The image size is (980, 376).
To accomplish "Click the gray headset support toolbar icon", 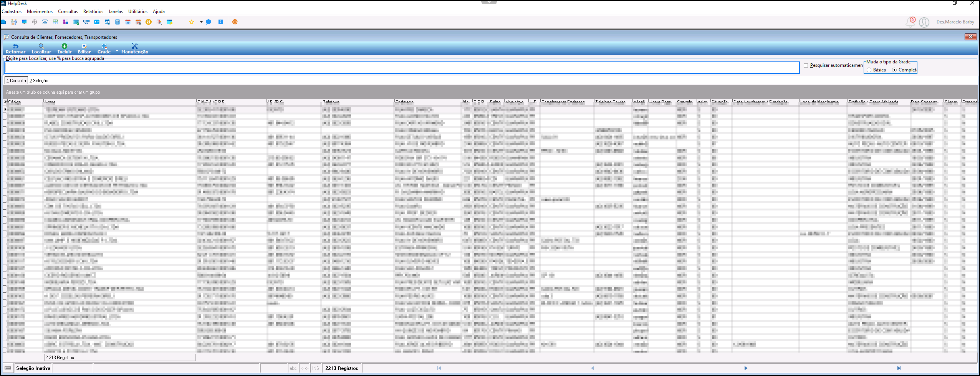I will point(35,22).
